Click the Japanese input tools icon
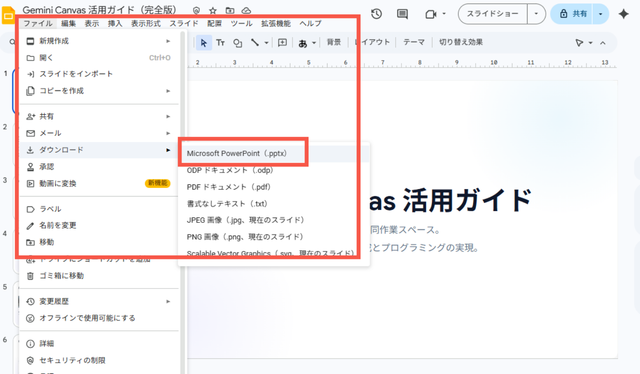 pyautogui.click(x=302, y=43)
